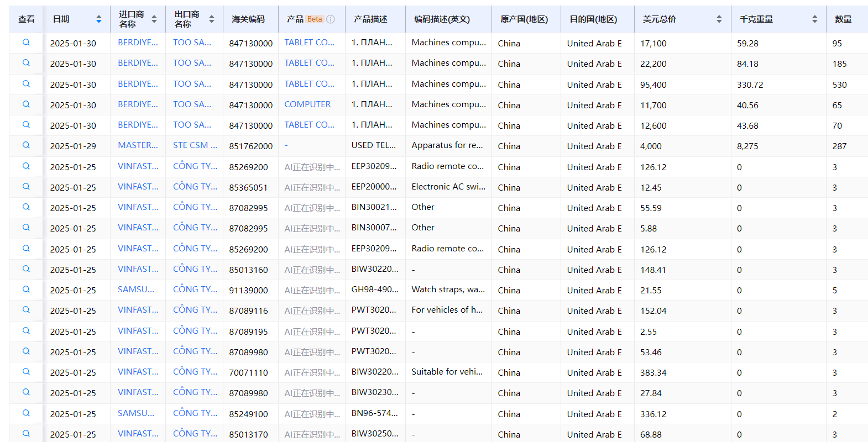Toggle sorting on the 出口商名称 column

[x=212, y=19]
